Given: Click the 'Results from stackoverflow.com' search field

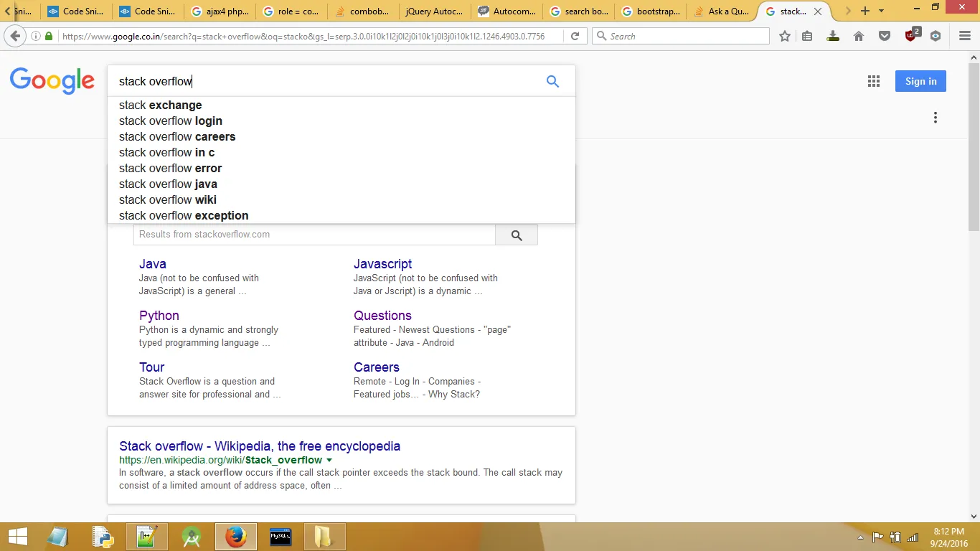Looking at the screenshot, I should point(314,235).
